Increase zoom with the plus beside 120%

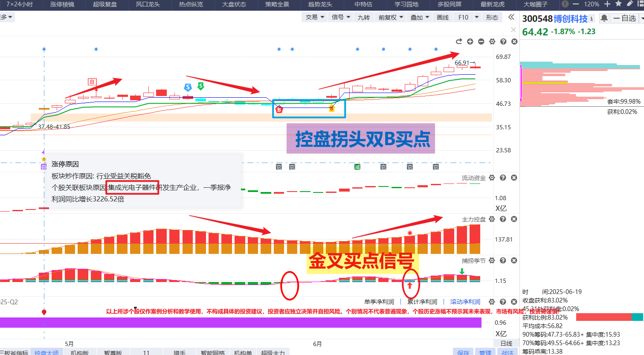[607, 4]
